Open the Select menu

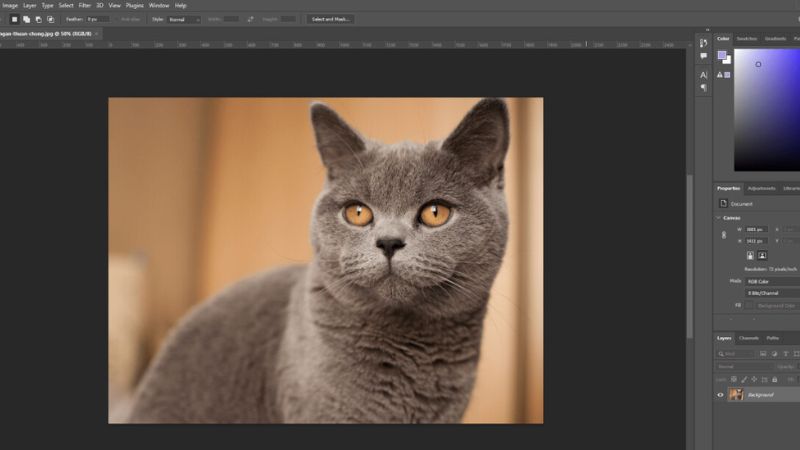pyautogui.click(x=66, y=6)
